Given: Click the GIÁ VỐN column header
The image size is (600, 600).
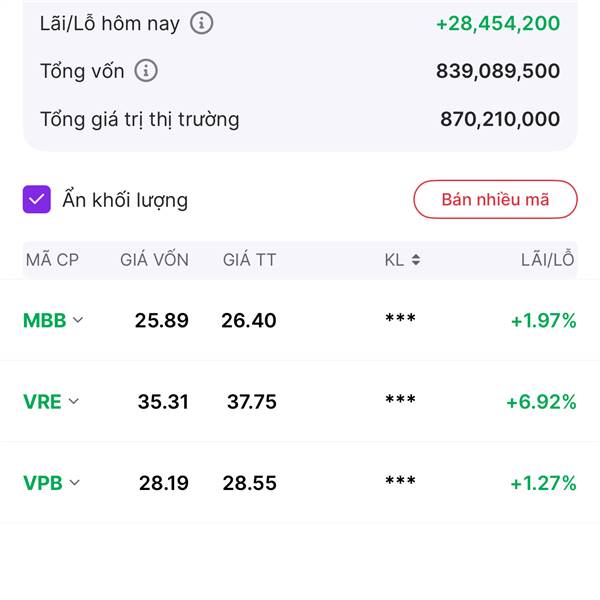Looking at the screenshot, I should (x=154, y=260).
